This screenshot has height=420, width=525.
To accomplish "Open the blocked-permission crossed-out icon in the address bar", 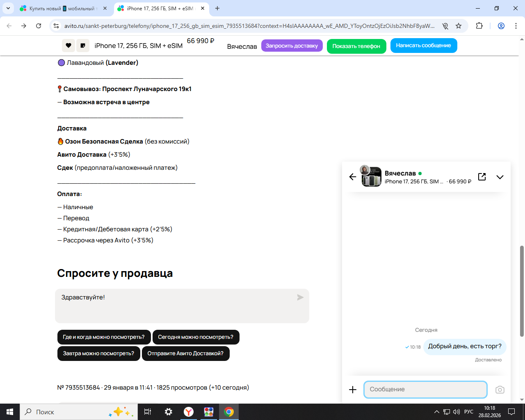I will 445,26.
